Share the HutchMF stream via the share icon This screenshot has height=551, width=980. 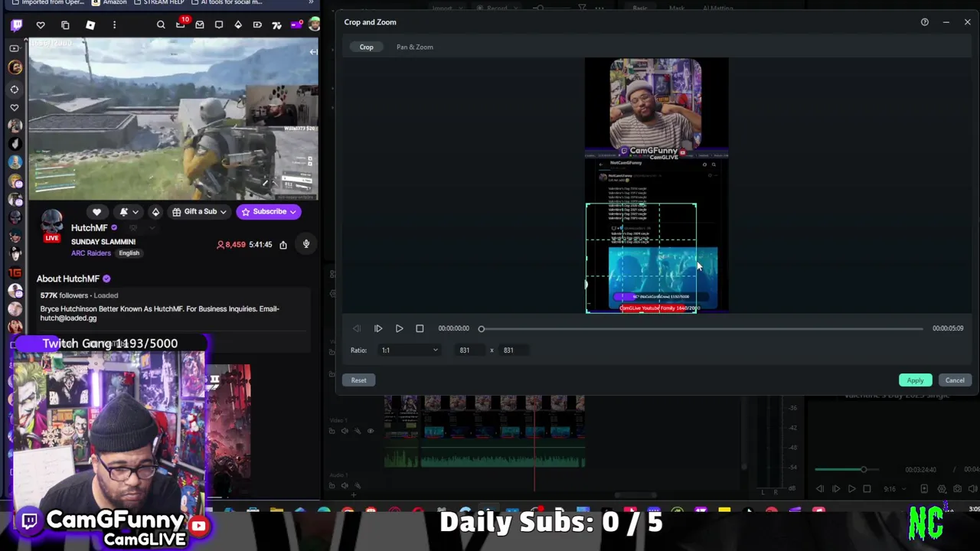tap(283, 245)
